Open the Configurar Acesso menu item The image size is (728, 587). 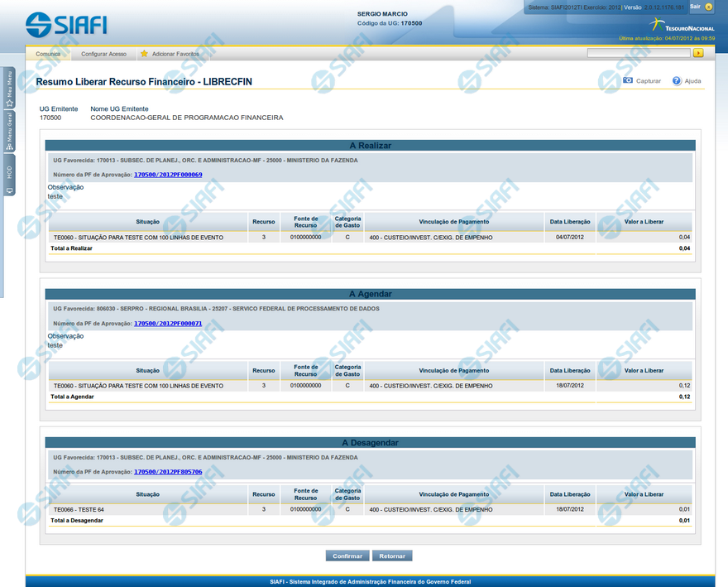pyautogui.click(x=103, y=53)
